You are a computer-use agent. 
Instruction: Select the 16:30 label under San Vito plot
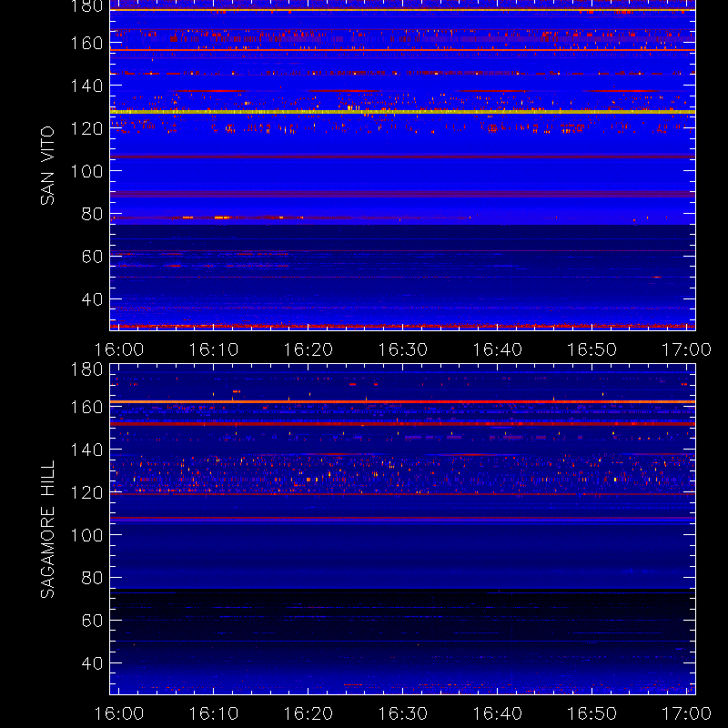click(402, 349)
